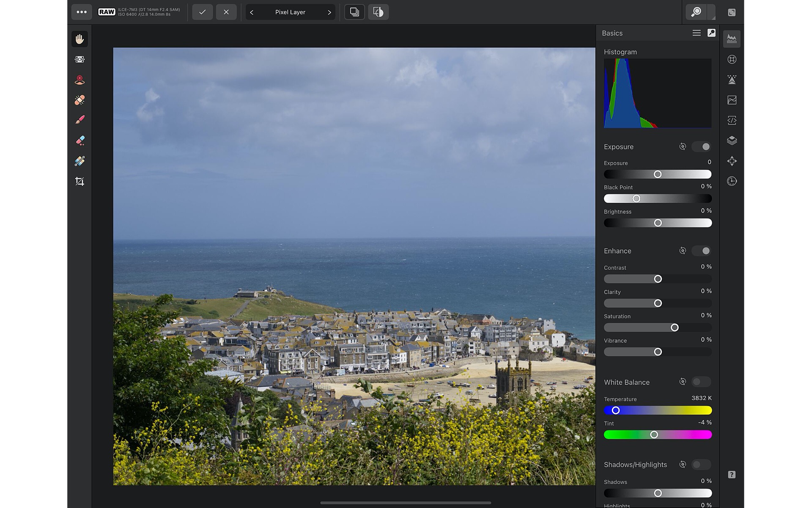
Task: Toggle the Enhance section switch
Action: click(x=701, y=251)
